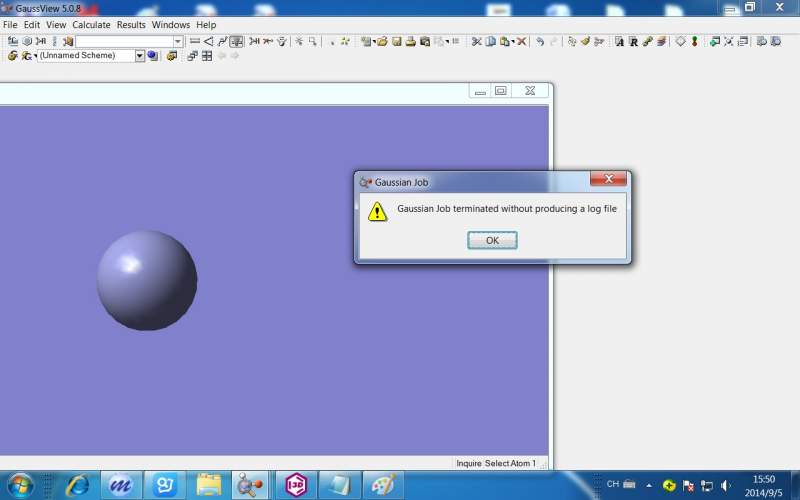Toggle the Inquire tool

coord(236,41)
